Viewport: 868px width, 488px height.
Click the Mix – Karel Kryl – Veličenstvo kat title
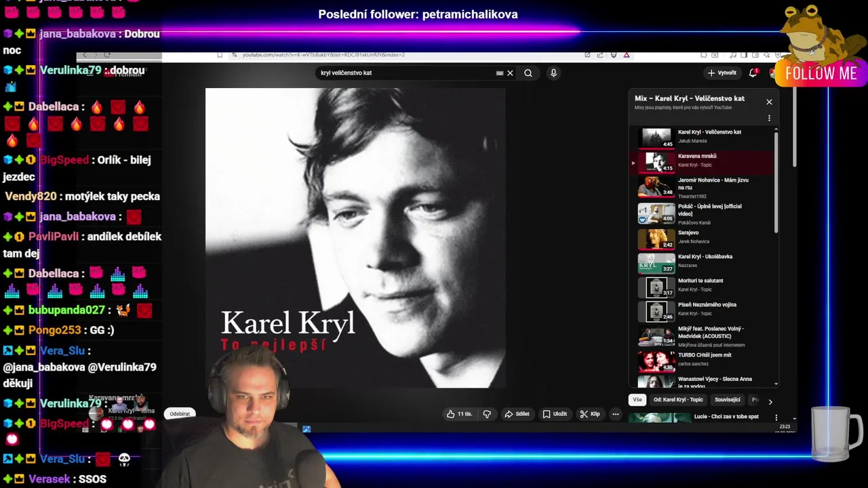690,98
